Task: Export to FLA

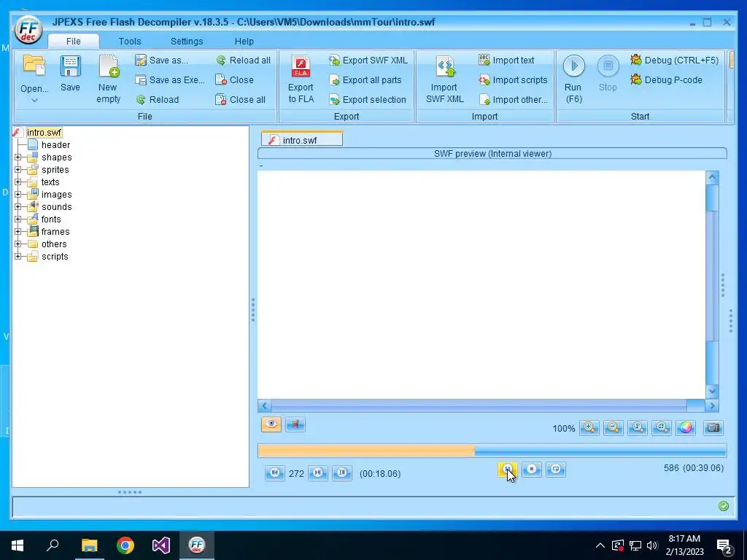Action: pyautogui.click(x=301, y=79)
